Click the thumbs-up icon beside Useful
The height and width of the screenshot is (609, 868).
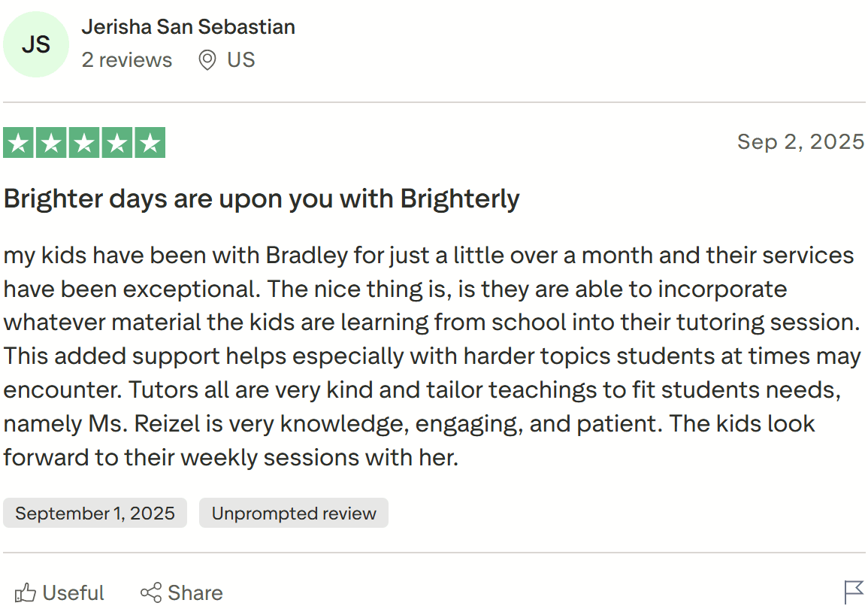click(25, 592)
